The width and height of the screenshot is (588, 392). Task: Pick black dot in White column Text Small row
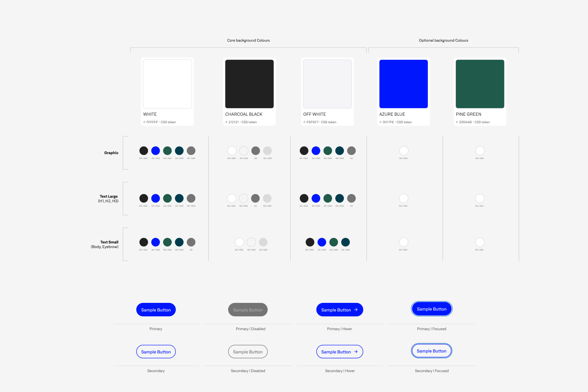(144, 242)
